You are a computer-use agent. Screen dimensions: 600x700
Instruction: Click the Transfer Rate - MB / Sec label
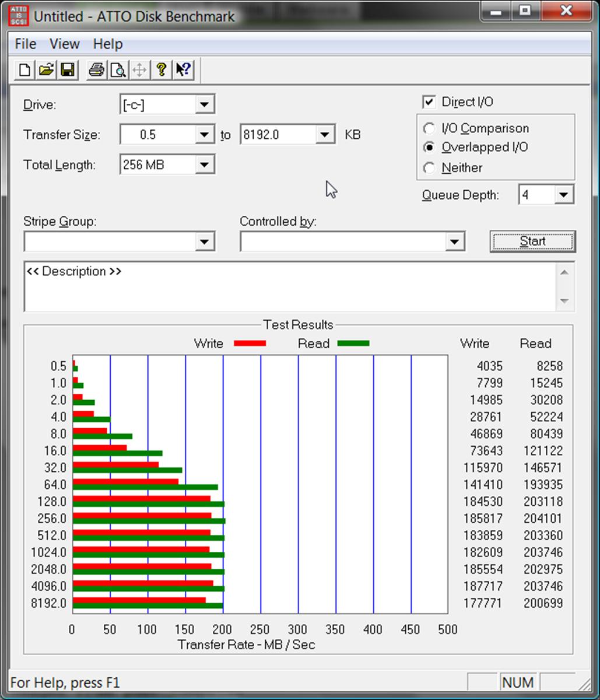coord(247,645)
